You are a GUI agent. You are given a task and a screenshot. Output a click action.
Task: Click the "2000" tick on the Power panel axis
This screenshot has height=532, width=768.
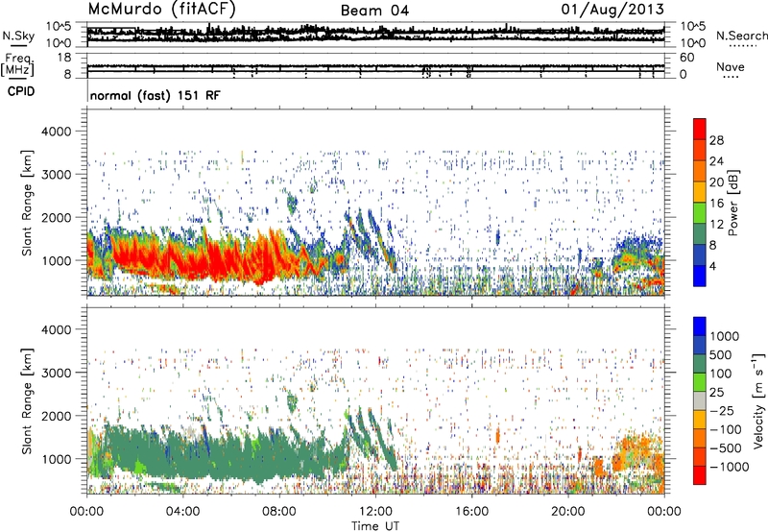56,217
